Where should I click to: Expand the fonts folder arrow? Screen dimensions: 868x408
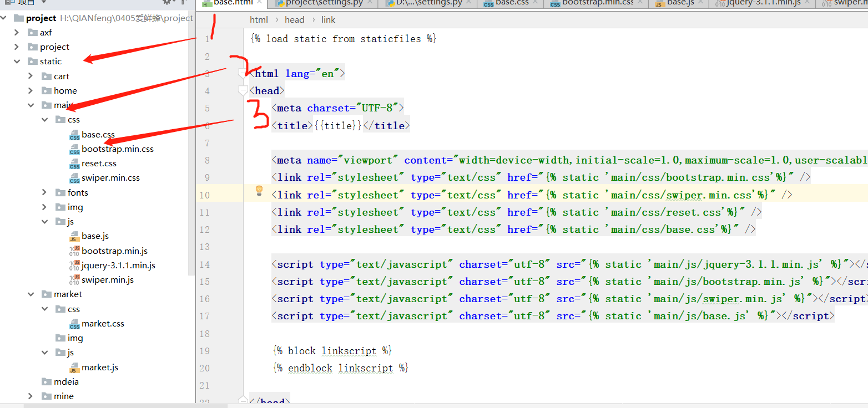coord(45,193)
